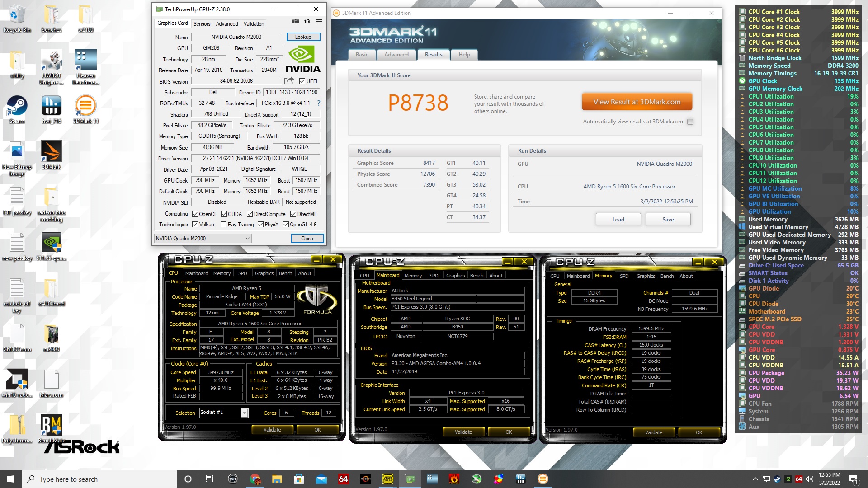
Task: Switch to the Sensors tab in GPU-Z
Action: [x=202, y=24]
